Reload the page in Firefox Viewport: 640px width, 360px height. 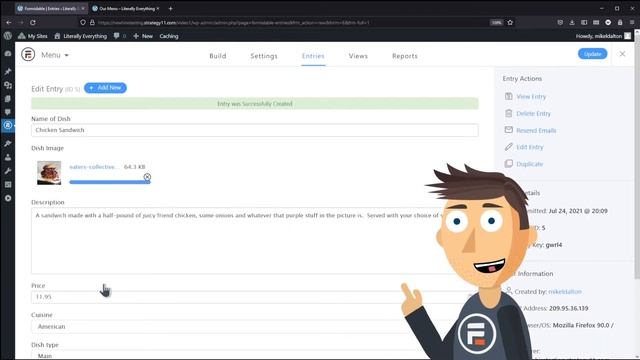coord(33,22)
